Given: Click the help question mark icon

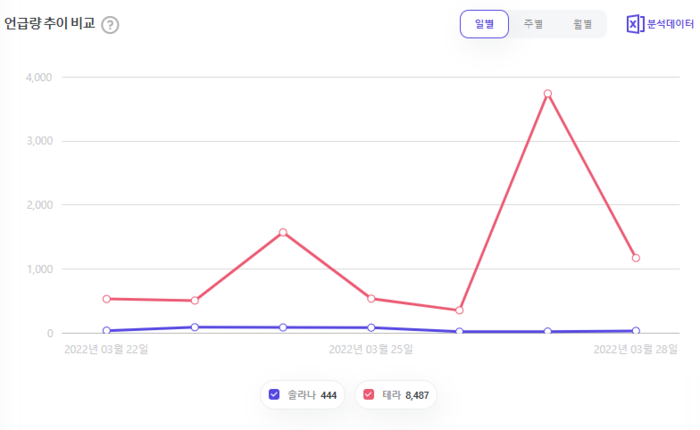Looking at the screenshot, I should point(110,25).
